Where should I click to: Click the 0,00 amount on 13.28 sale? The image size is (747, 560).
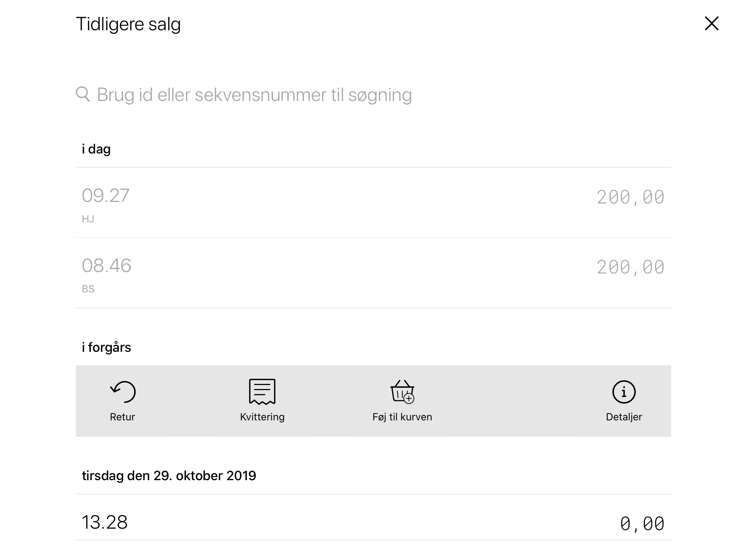point(642,524)
